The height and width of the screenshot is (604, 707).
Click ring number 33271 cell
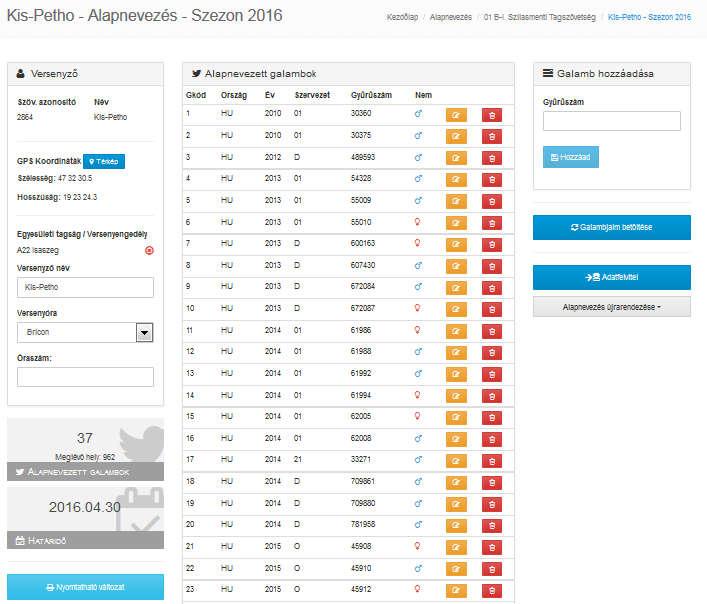coord(360,459)
